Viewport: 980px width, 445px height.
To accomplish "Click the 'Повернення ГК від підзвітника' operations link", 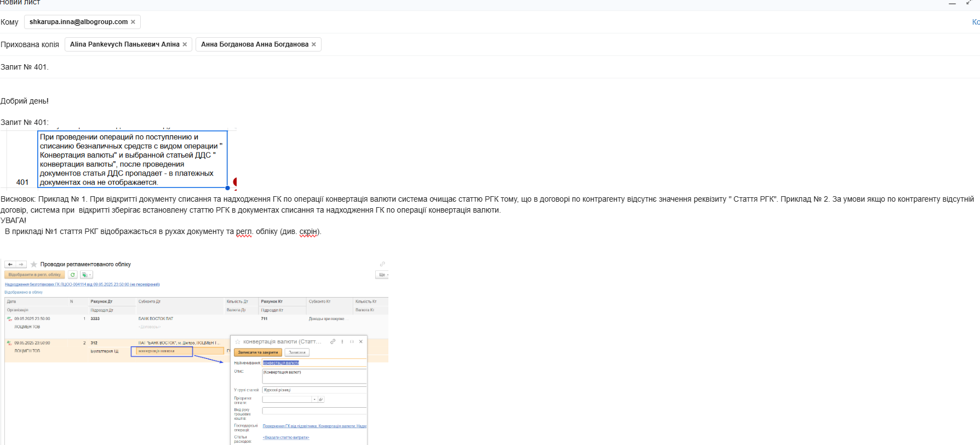I will (x=314, y=426).
